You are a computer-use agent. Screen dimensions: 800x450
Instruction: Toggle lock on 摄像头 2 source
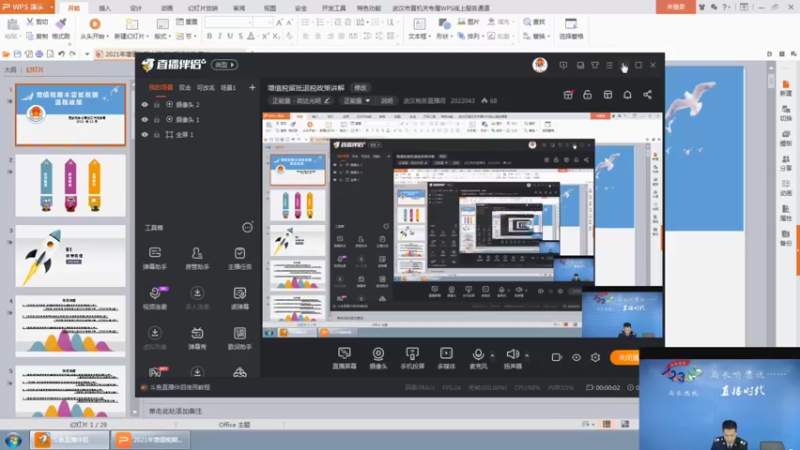click(157, 105)
